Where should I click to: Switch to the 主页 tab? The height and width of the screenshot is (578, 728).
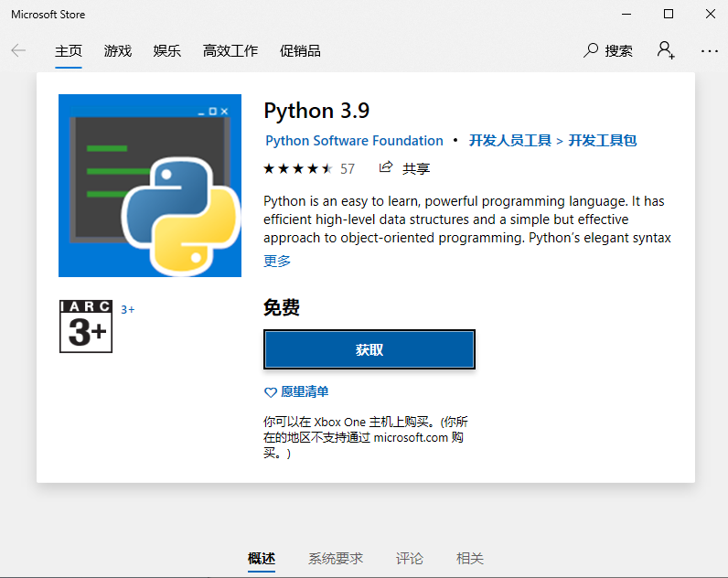pyautogui.click(x=69, y=51)
